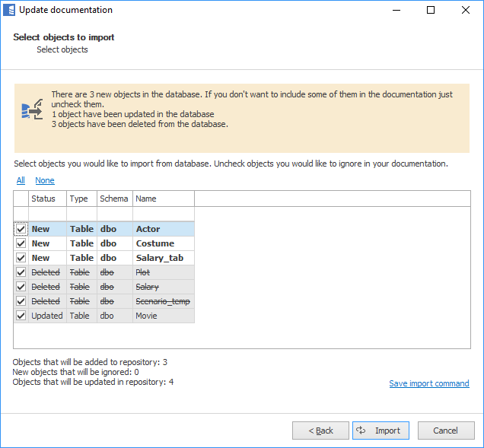Cancel the update documentation wizard
The height and width of the screenshot is (448, 484).
coord(445,431)
